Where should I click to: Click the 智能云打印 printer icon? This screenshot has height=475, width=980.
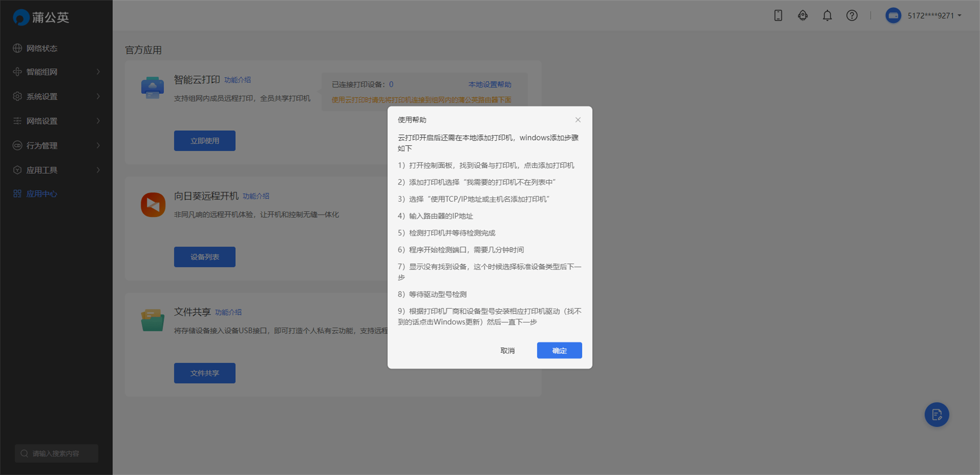click(x=152, y=88)
